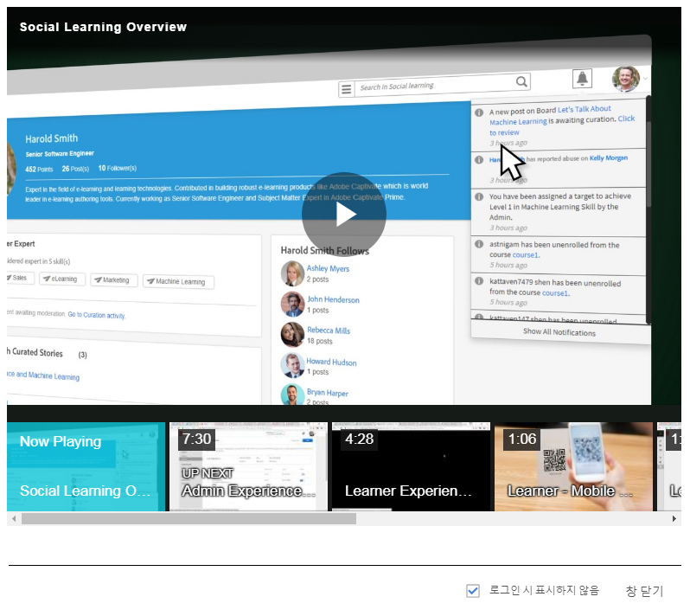Click the playlist scrollbar right arrow
The width and height of the screenshot is (690, 616).
674,519
